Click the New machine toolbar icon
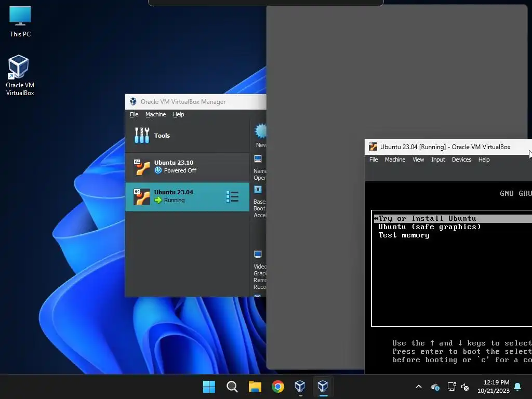The height and width of the screenshot is (399, 532). click(x=261, y=136)
